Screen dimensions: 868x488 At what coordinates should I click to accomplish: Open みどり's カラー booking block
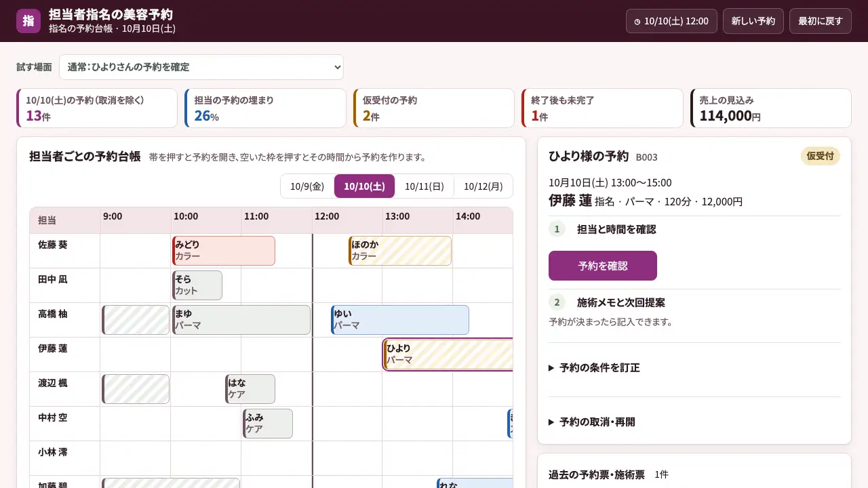224,251
